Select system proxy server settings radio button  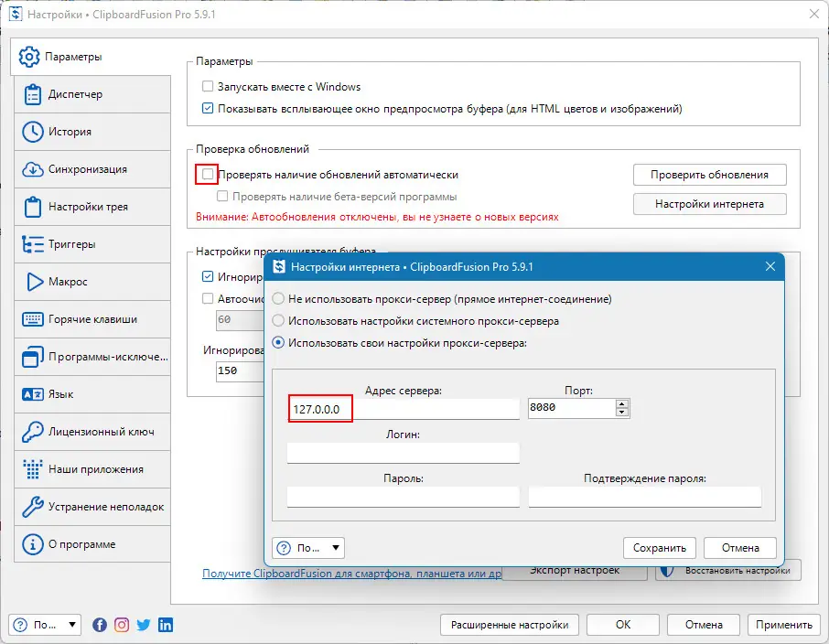tap(278, 320)
